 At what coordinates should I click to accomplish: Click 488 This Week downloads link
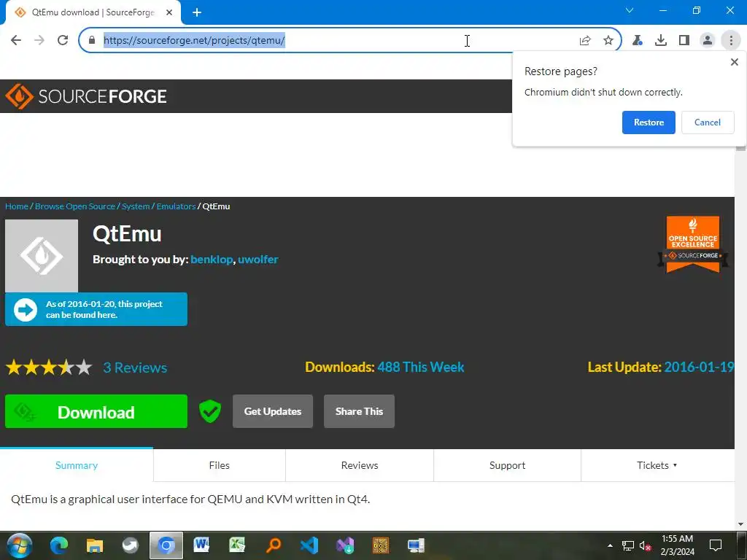pyautogui.click(x=421, y=367)
